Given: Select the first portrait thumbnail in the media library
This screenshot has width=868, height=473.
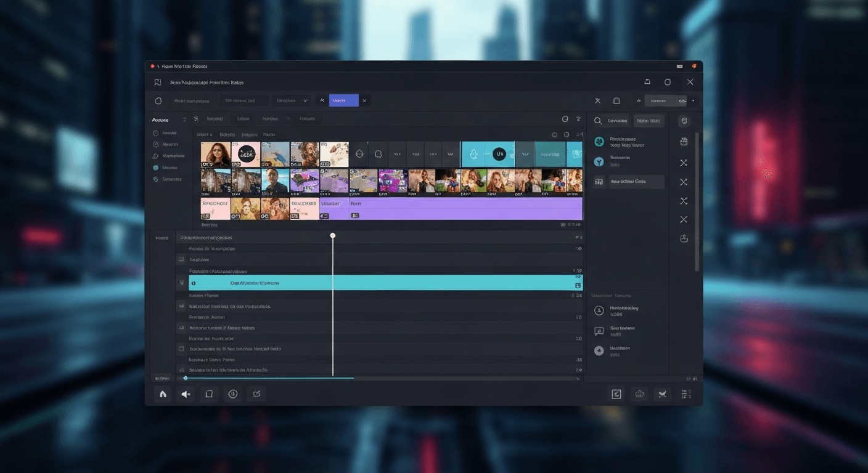Looking at the screenshot, I should [216, 154].
